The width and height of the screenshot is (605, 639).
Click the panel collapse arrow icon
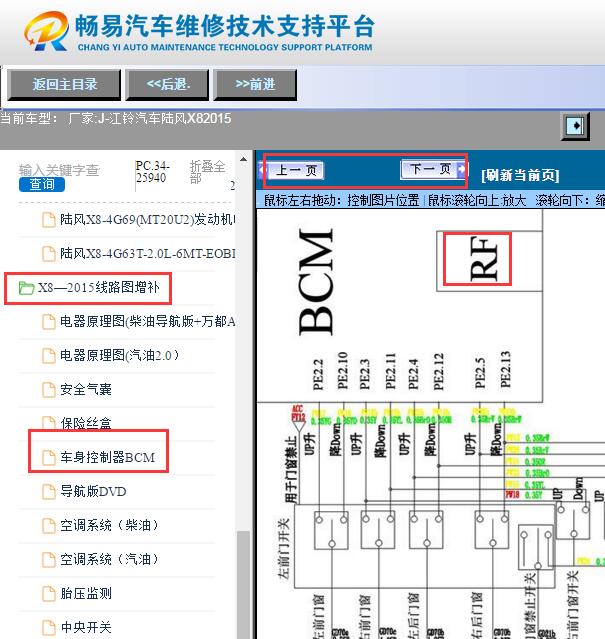point(575,126)
